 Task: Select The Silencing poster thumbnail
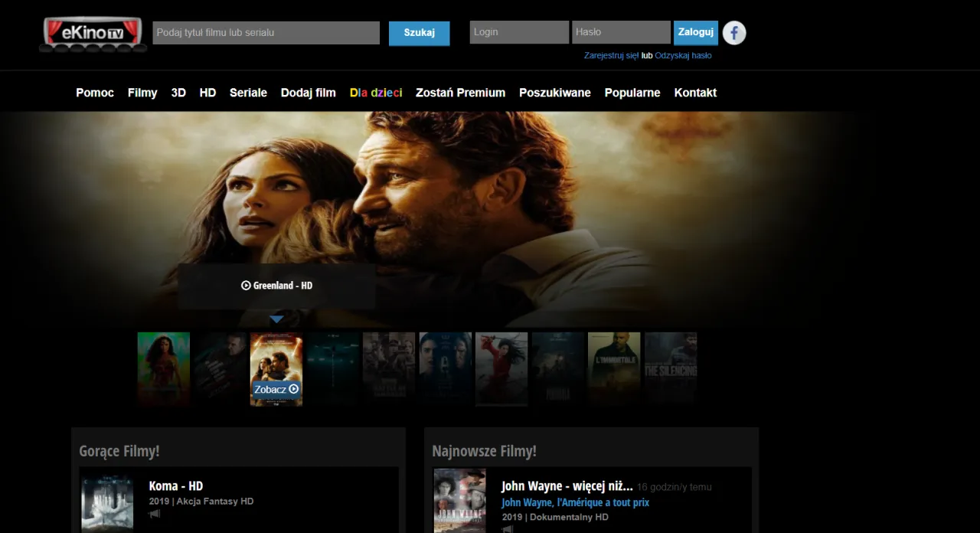click(x=671, y=368)
